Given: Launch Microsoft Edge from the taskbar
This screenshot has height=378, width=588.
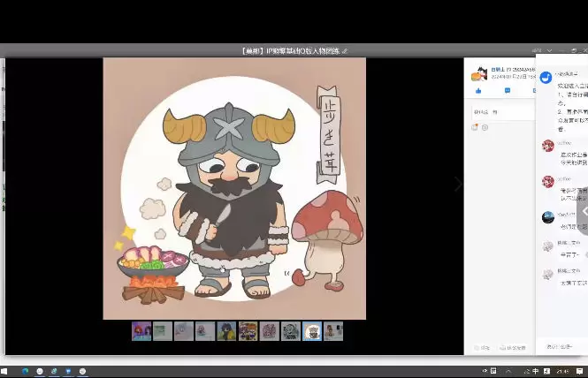Looking at the screenshot, I should tap(25, 371).
